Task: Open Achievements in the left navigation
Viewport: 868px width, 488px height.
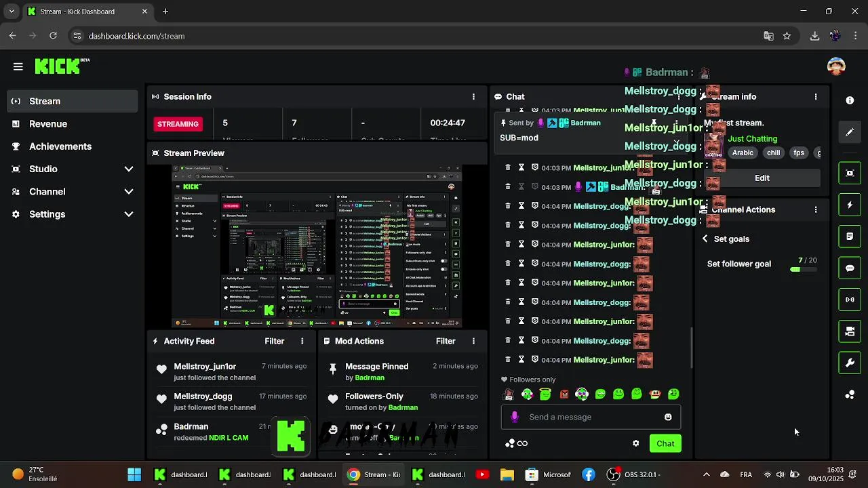Action: (x=73, y=146)
